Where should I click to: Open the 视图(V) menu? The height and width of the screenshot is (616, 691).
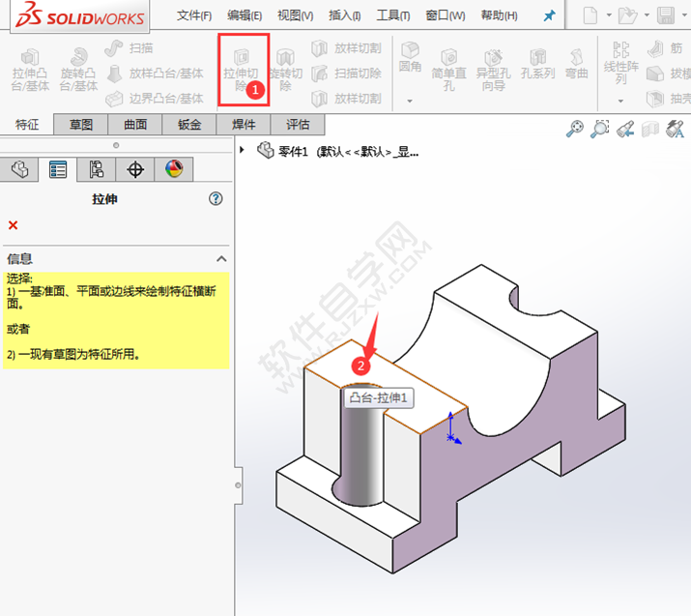click(296, 15)
